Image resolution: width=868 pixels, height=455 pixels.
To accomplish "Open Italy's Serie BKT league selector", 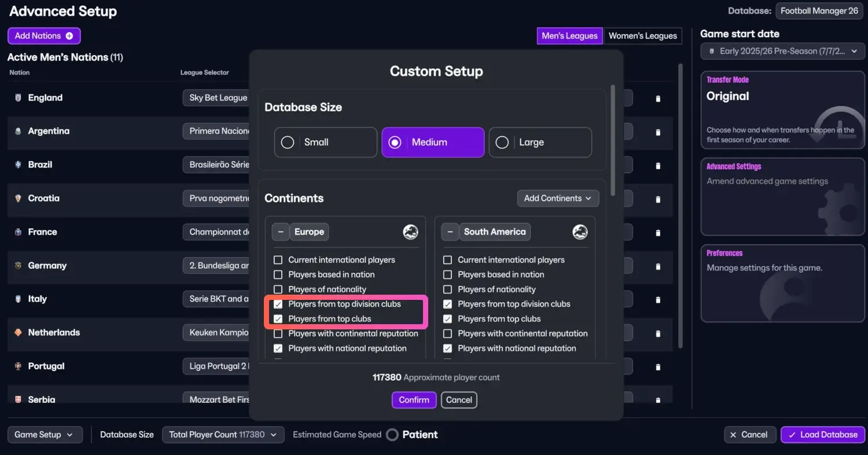I will point(216,299).
